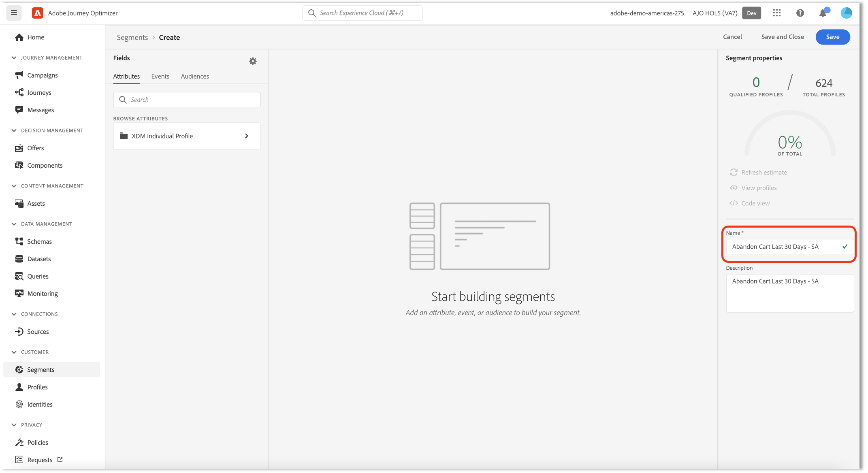Open Identities from sidebar
This screenshot has width=868, height=473.
pos(34,405)
